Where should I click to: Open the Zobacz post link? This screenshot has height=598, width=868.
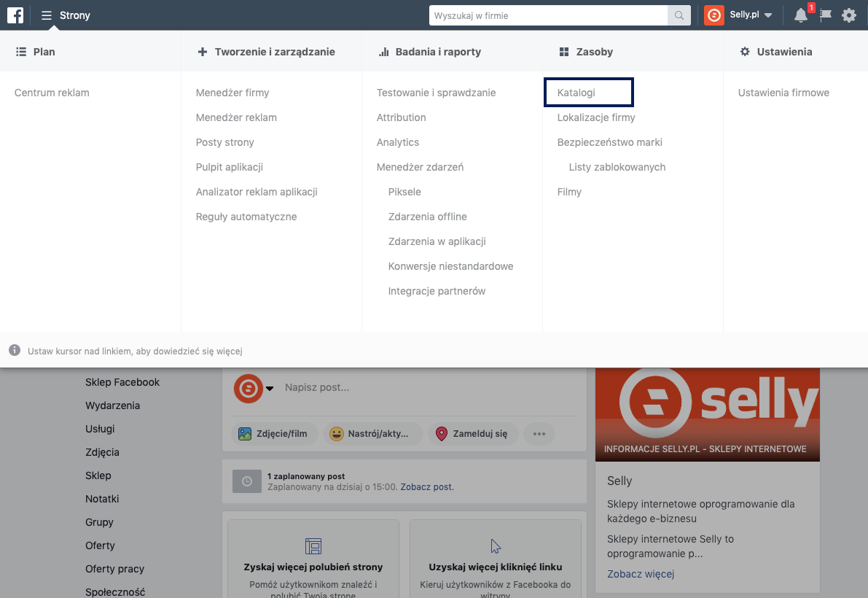426,486
